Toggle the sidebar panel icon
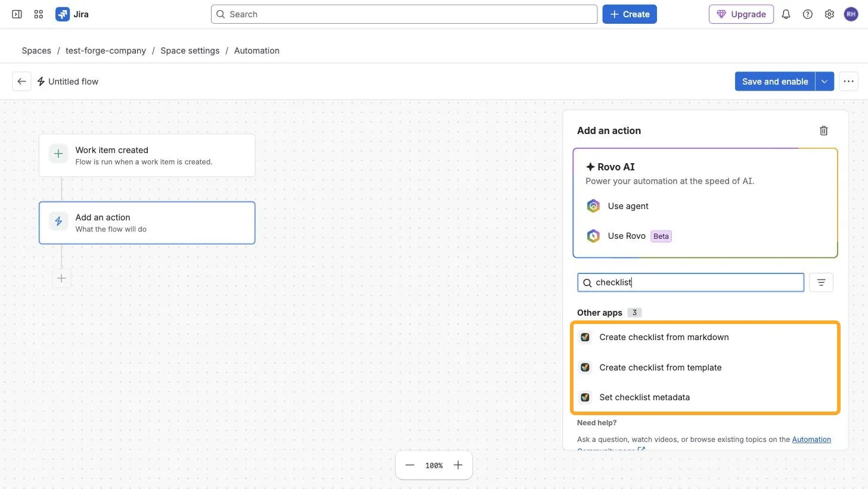The image size is (868, 489). point(17,14)
